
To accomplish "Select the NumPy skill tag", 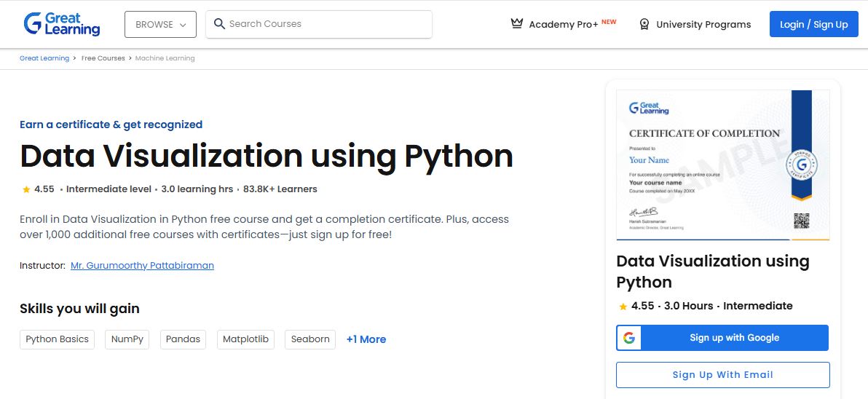I will (127, 339).
